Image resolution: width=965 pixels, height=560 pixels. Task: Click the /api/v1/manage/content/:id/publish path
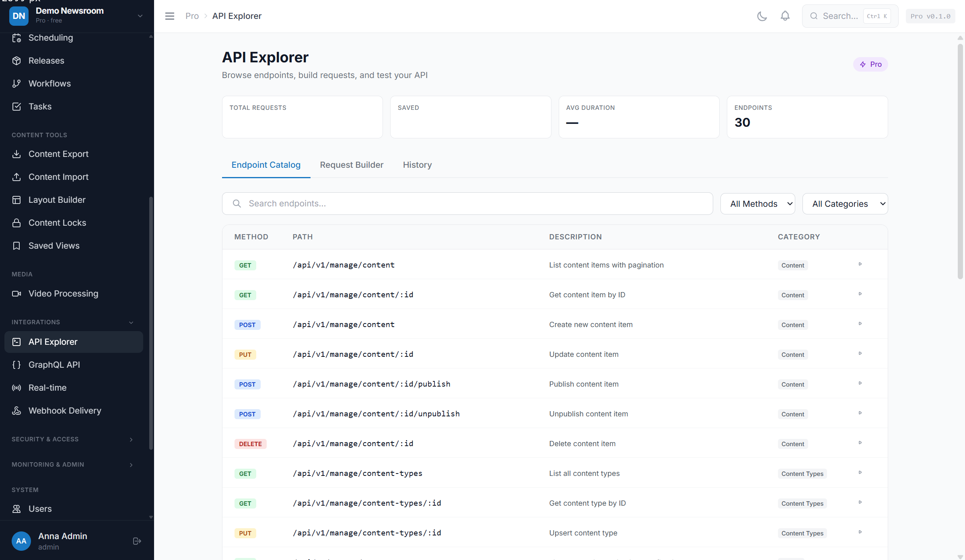371,384
